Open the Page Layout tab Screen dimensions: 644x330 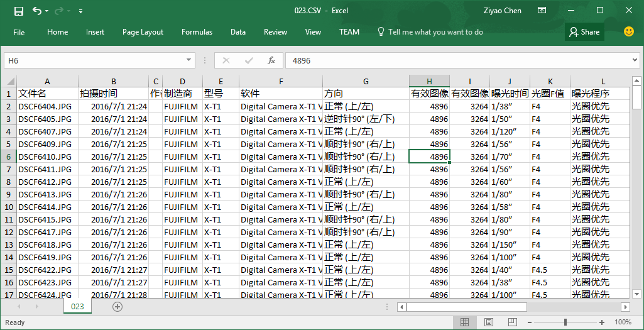143,32
